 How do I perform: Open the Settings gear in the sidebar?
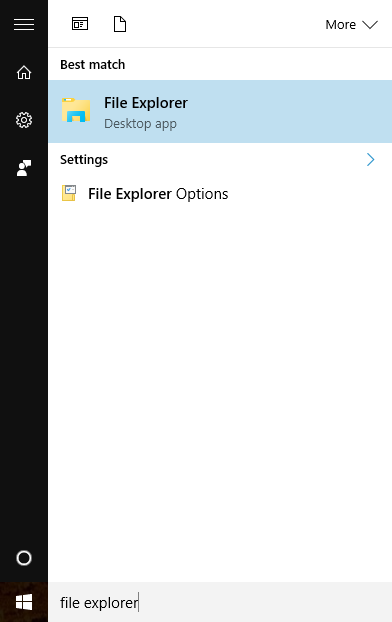pyautogui.click(x=24, y=120)
